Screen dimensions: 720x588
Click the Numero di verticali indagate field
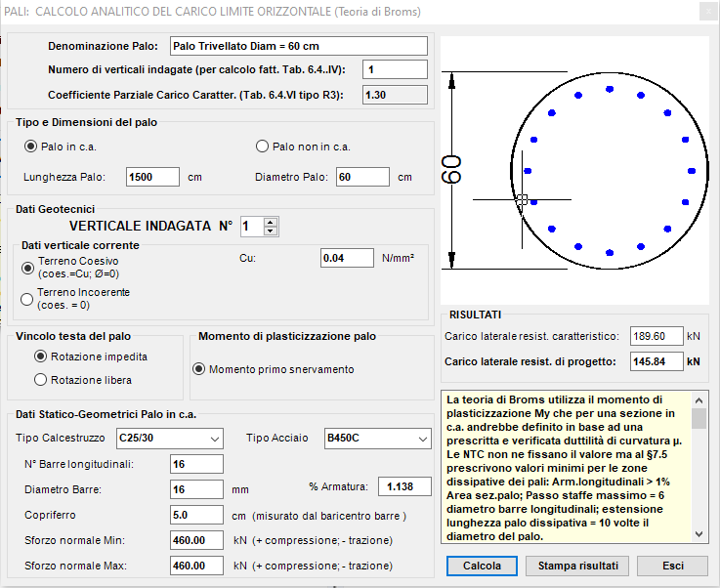(395, 69)
